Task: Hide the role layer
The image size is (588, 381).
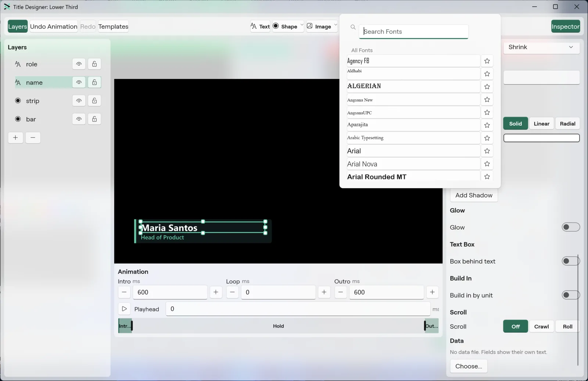Action: pyautogui.click(x=79, y=64)
